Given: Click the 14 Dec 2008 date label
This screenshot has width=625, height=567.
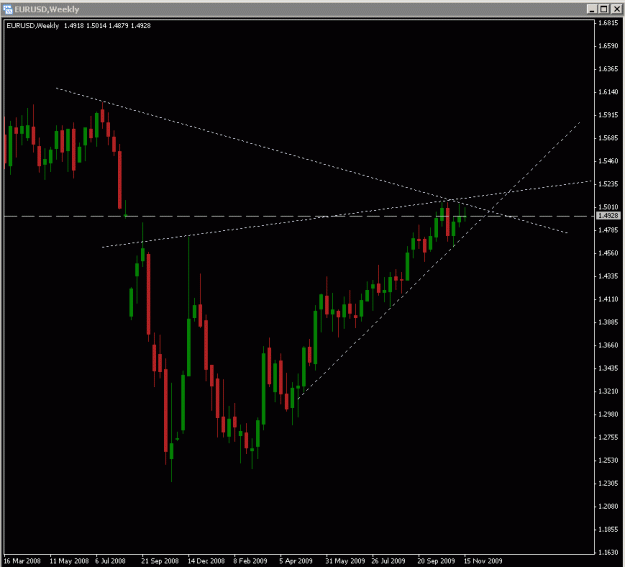Looking at the screenshot, I should (206, 561).
